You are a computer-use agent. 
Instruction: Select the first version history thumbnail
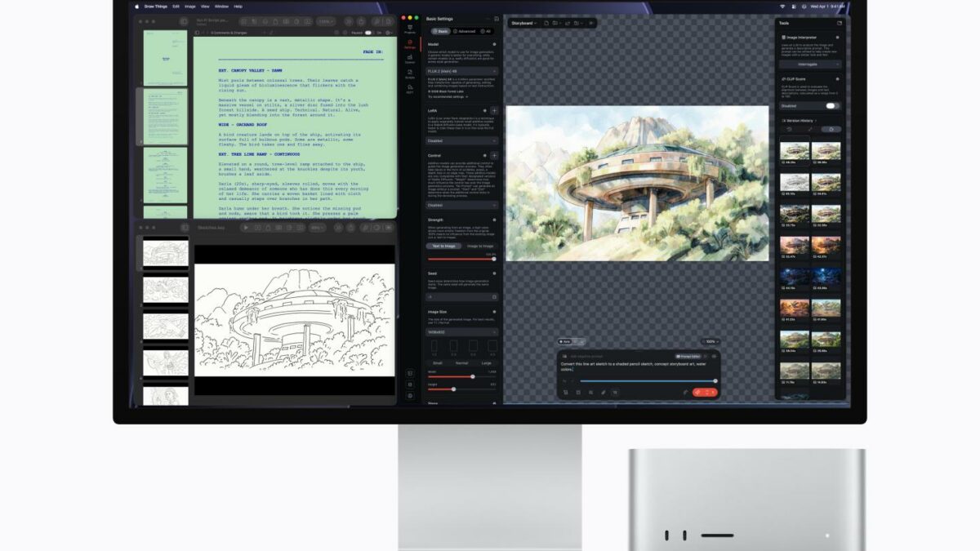click(795, 150)
